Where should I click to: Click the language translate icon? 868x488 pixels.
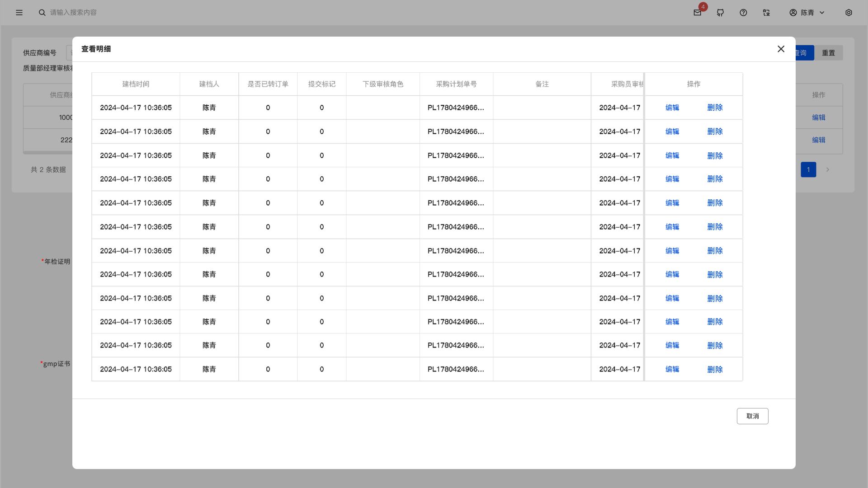(x=766, y=13)
